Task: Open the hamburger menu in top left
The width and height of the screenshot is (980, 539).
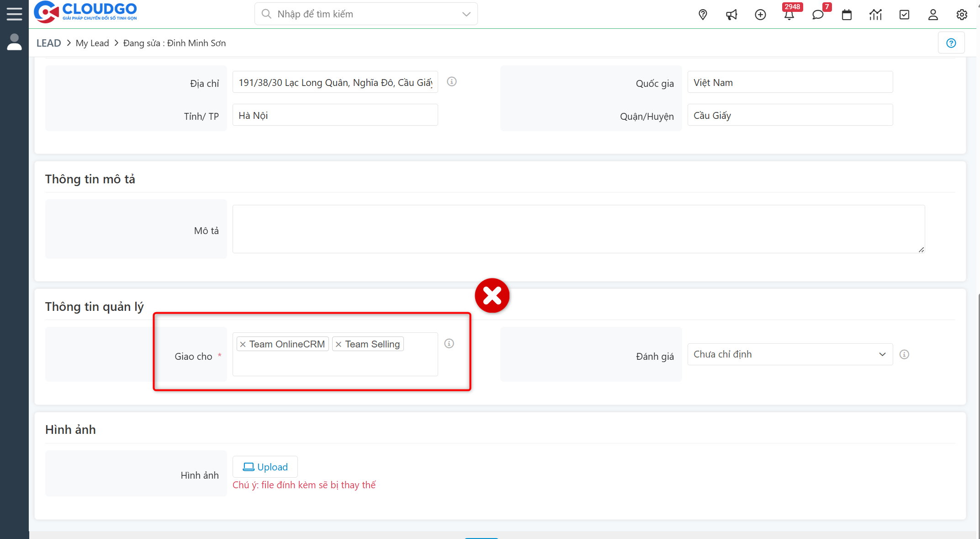Action: (14, 13)
